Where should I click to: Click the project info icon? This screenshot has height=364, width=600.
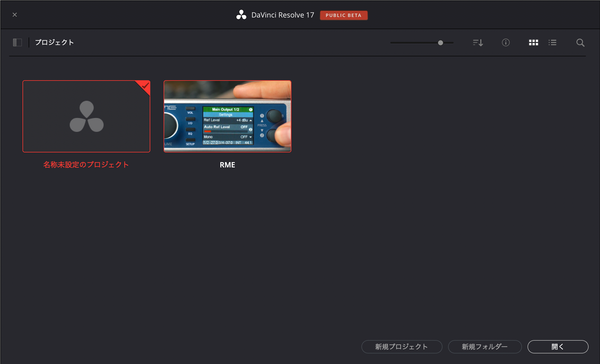pos(506,42)
